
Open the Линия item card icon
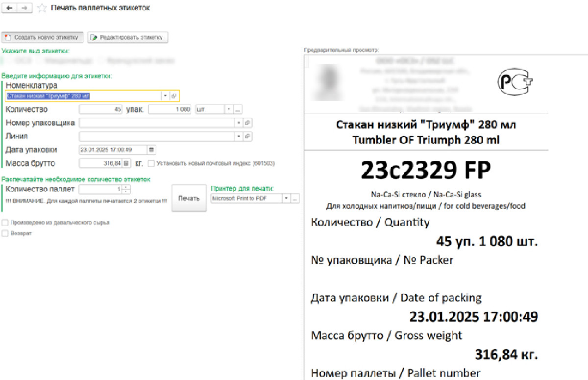pyautogui.click(x=247, y=136)
